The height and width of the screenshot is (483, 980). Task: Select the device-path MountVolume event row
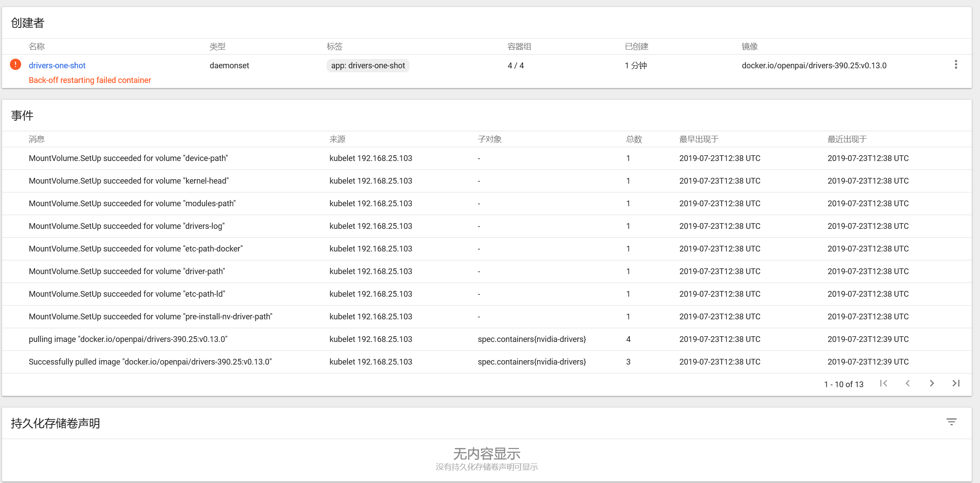[x=129, y=158]
